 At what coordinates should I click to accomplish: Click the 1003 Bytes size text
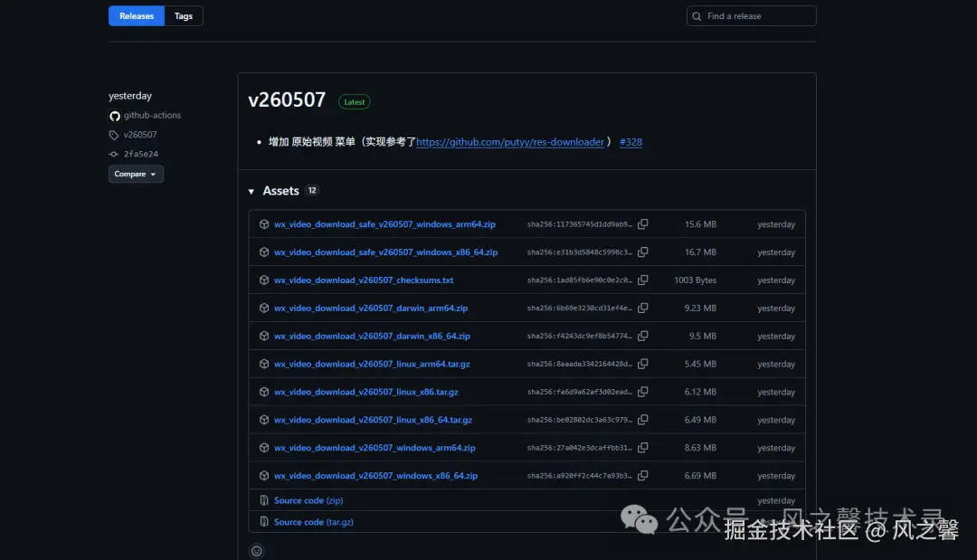(x=695, y=280)
